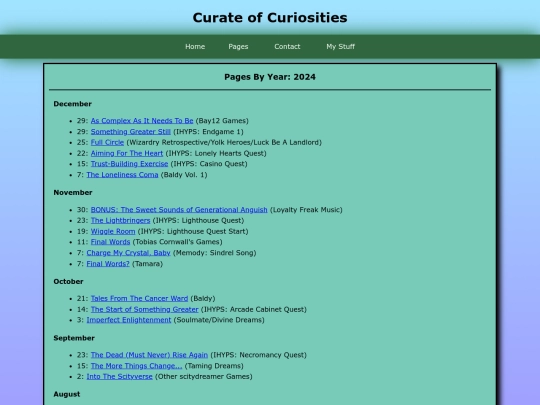The width and height of the screenshot is (540, 405).
Task: Click the Curate of Curiosities site title
Action: (x=270, y=18)
